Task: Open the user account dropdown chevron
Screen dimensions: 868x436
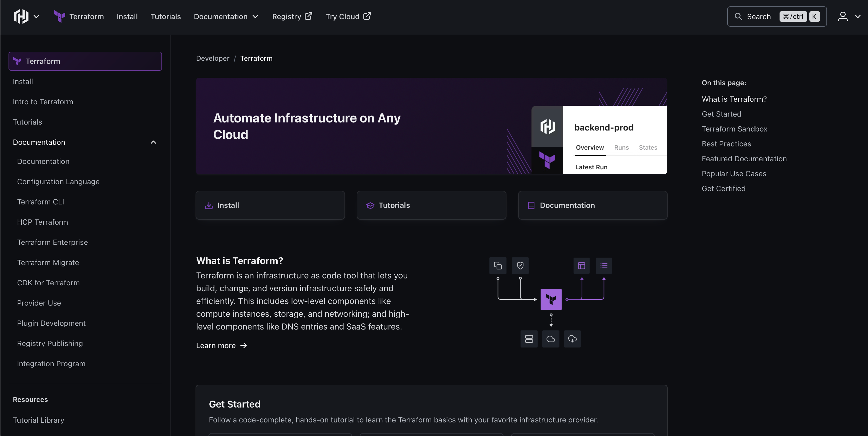Action: pyautogui.click(x=858, y=17)
